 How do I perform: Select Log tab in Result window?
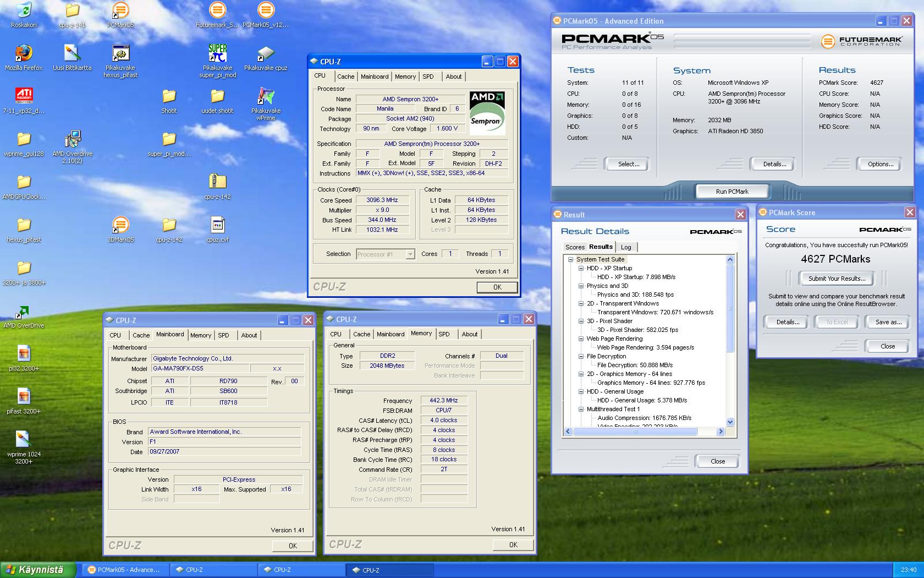tap(626, 247)
